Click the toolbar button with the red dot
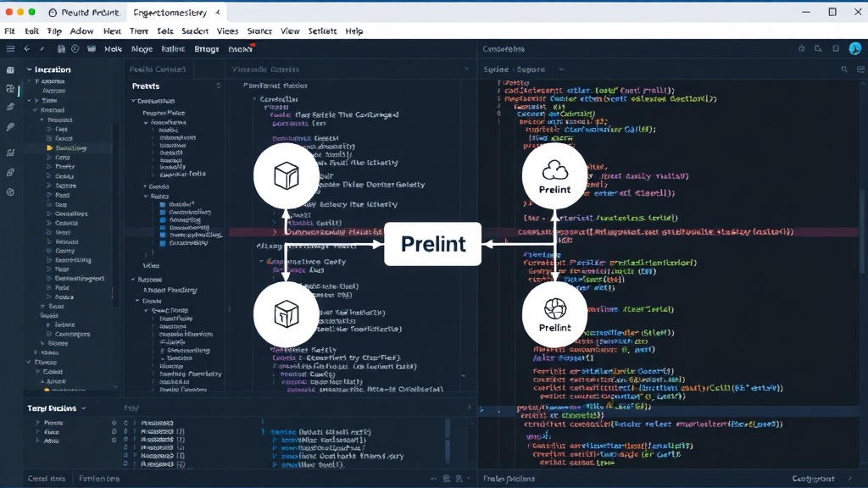The width and height of the screenshot is (868, 488). click(240, 48)
